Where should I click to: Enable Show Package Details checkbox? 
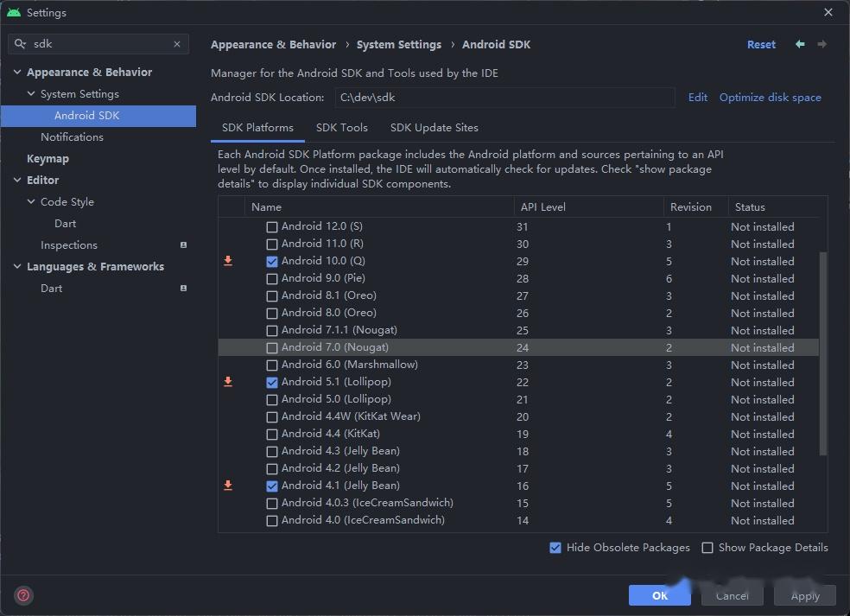point(707,548)
